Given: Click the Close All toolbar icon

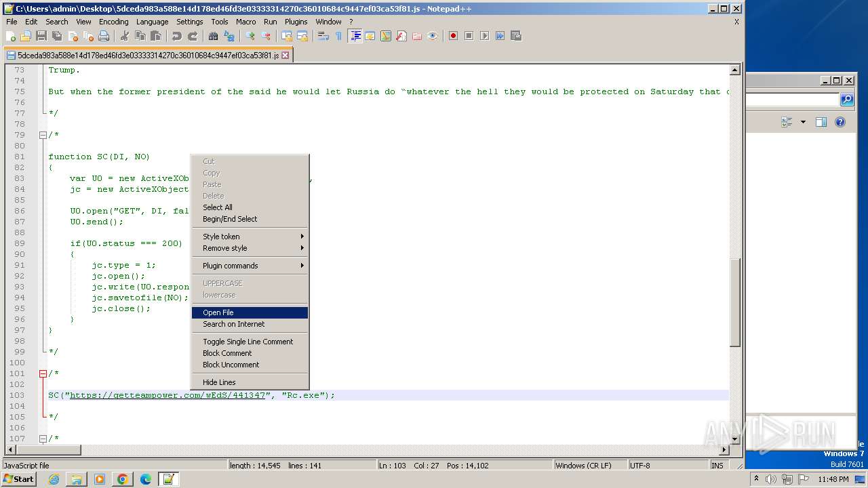Looking at the screenshot, I should (87, 36).
